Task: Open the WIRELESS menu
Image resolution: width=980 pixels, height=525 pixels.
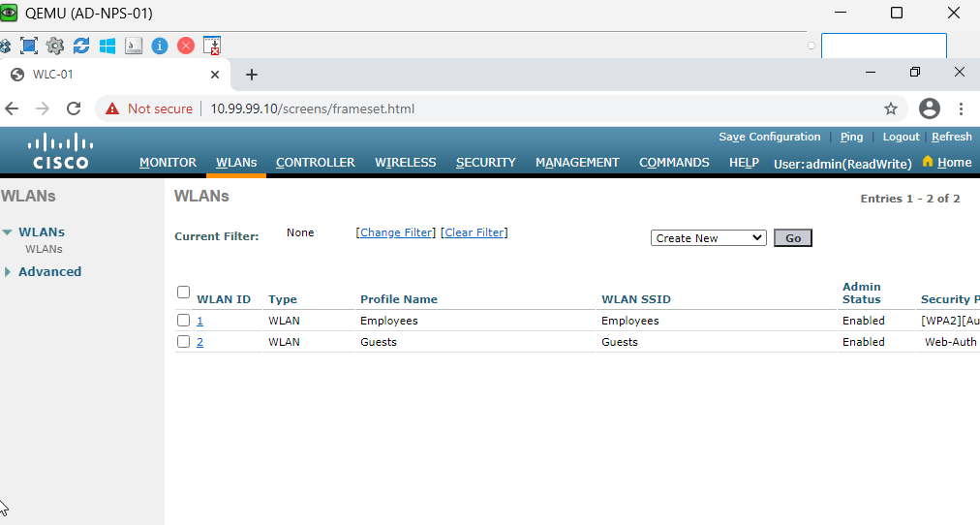Action: pyautogui.click(x=405, y=163)
